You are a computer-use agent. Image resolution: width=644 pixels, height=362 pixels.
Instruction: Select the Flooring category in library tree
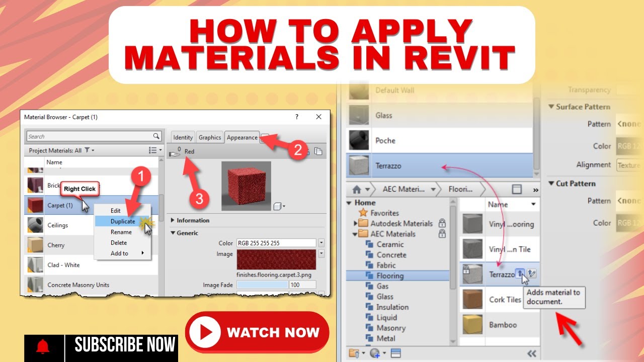click(x=397, y=276)
